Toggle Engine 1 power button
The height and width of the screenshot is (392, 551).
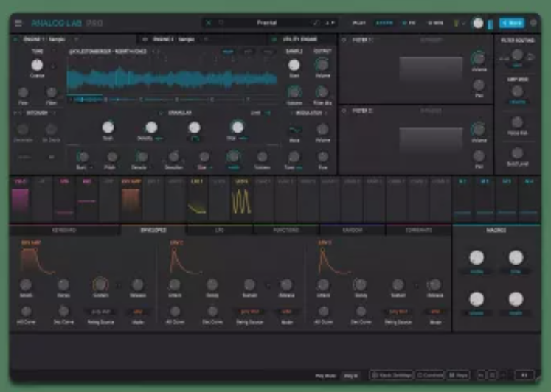pyautogui.click(x=15, y=39)
